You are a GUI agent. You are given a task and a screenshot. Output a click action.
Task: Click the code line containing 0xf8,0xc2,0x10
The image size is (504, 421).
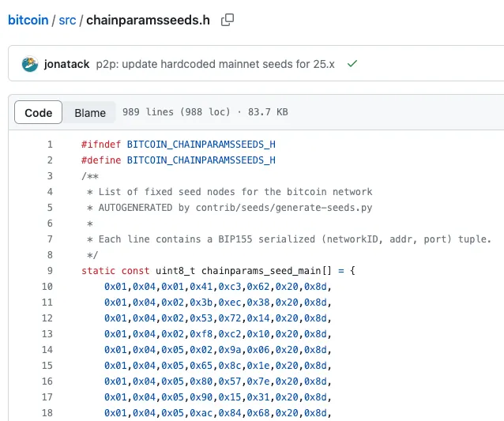[x=218, y=334]
